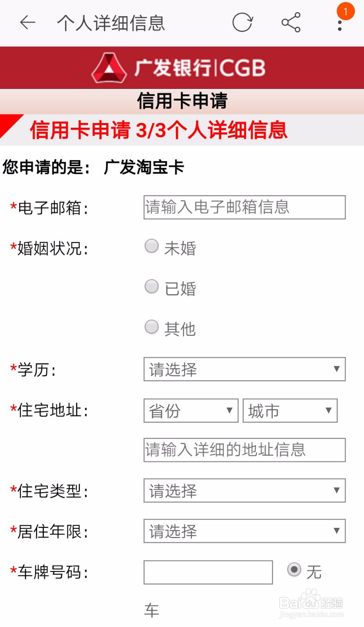The height and width of the screenshot is (627, 364).
Task: Tap the back arrow icon
Action: point(28,23)
